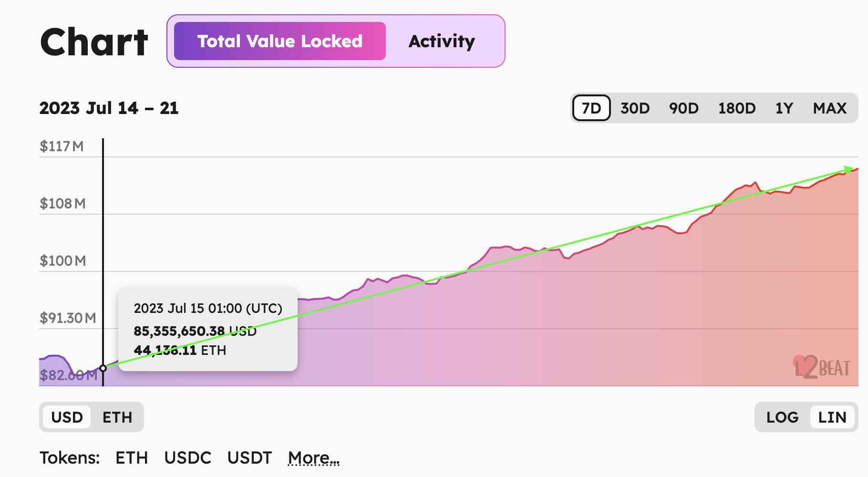Click the USDC token link
The height and width of the screenshot is (477, 868).
pyautogui.click(x=187, y=458)
